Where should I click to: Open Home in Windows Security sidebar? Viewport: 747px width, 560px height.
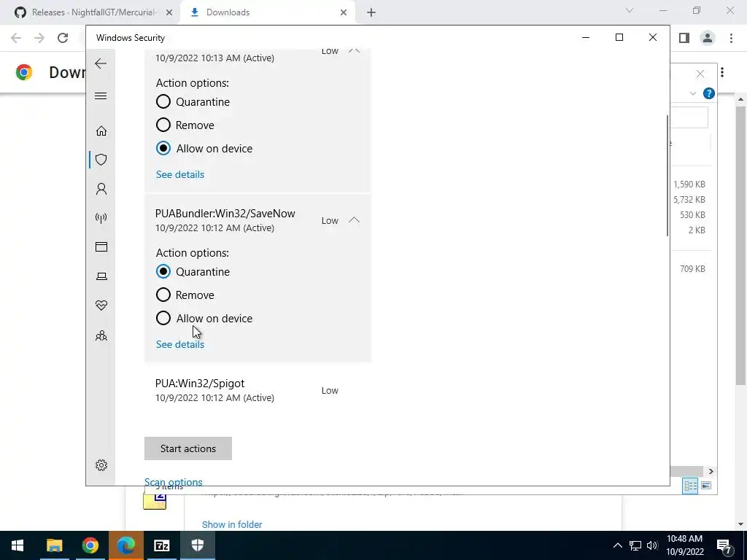point(101,131)
